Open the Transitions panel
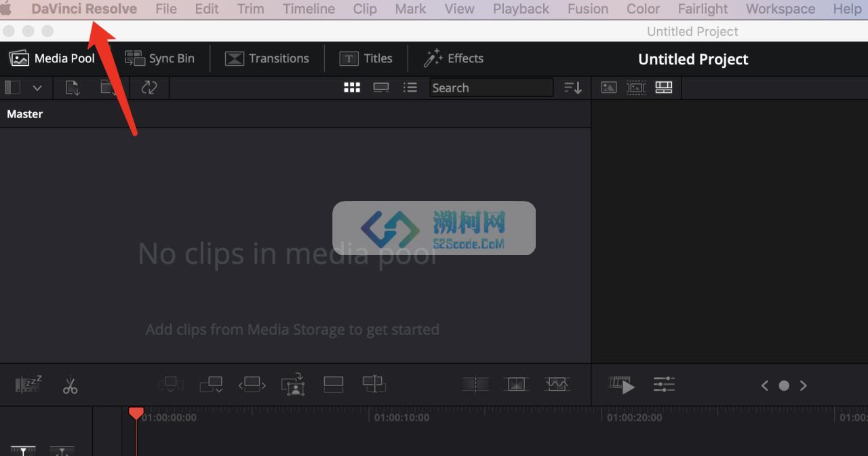 267,58
